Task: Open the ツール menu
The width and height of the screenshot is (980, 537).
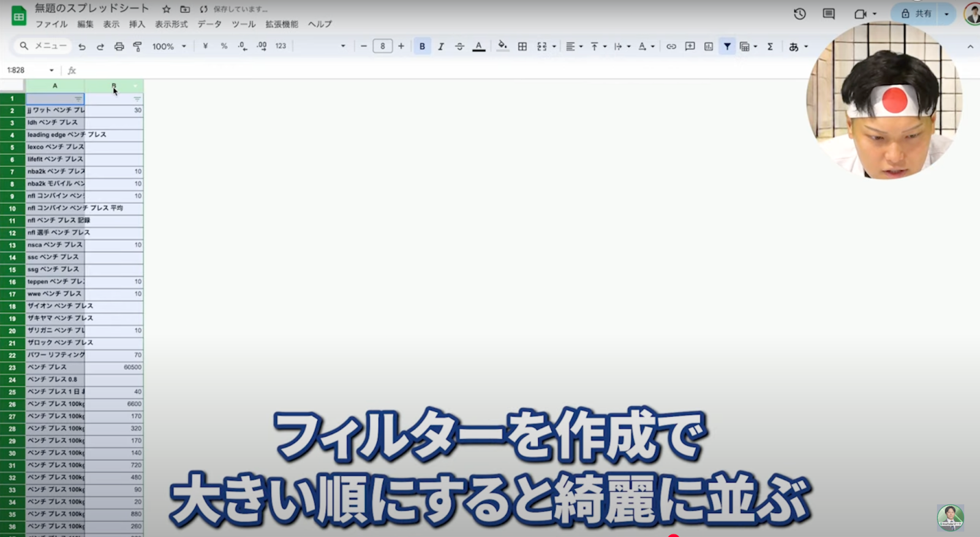Action: click(x=244, y=24)
